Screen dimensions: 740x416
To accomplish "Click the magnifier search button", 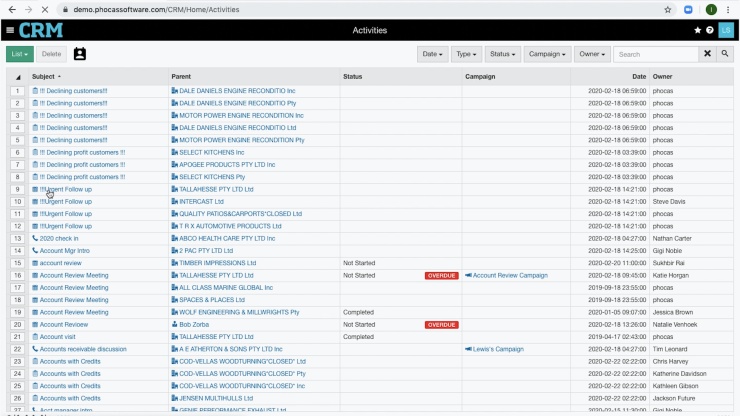I will coord(725,54).
